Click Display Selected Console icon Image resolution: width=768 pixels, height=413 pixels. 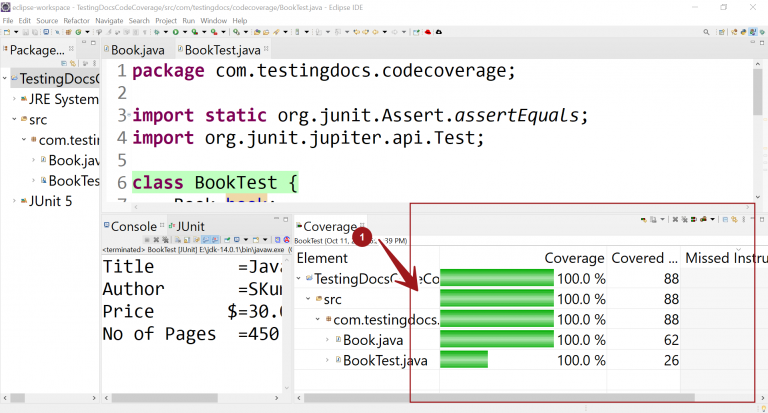pos(237,240)
